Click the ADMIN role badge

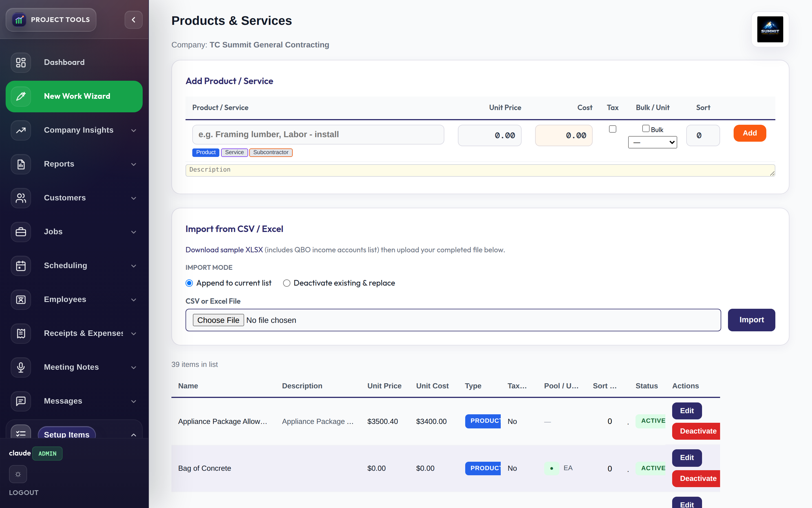click(47, 454)
